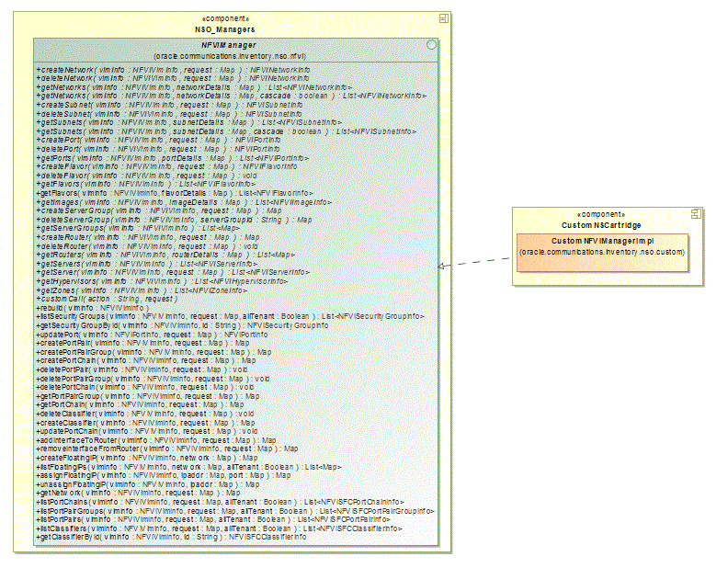This screenshot has width=728, height=568.
Task: Select the createPort operation row
Action: (158, 140)
